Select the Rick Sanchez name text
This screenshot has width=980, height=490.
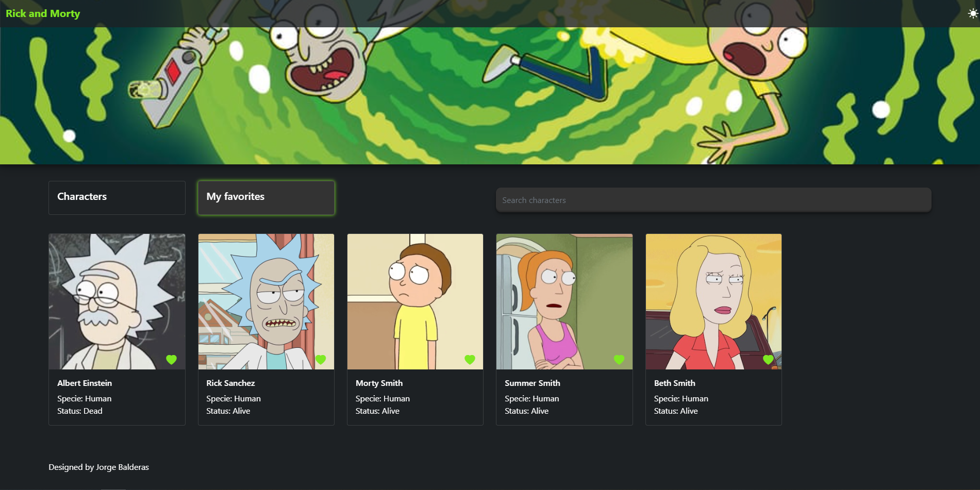coord(230,383)
